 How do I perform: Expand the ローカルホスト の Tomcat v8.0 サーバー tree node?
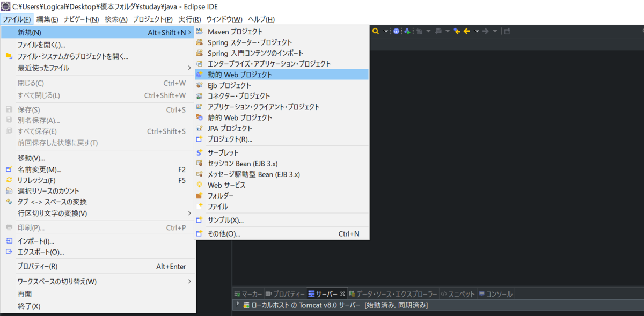tap(238, 304)
